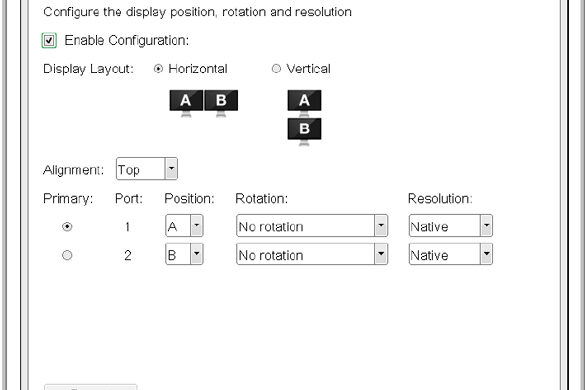Click the Horizontal label text
This screenshot has width=585, height=390.
198,69
